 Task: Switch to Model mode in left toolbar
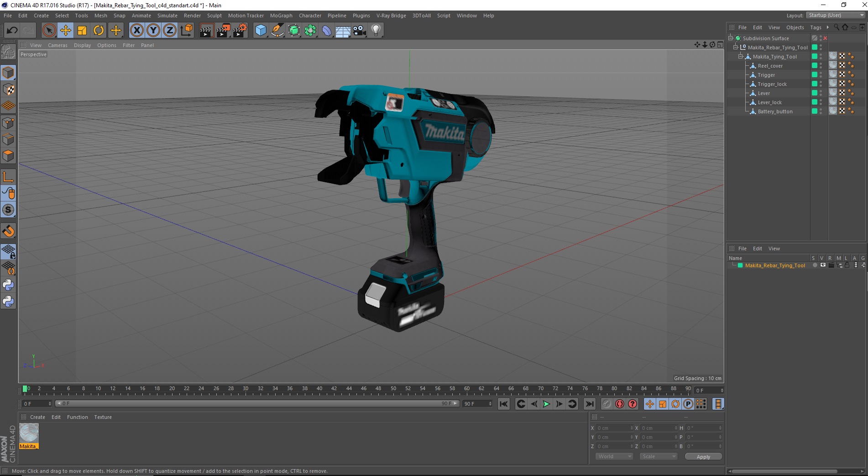click(8, 73)
